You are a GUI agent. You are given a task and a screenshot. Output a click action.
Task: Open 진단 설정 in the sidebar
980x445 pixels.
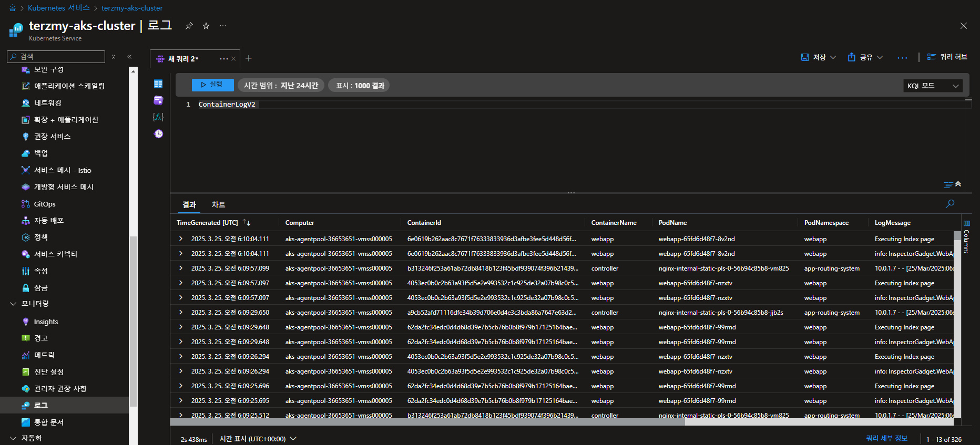(48, 372)
